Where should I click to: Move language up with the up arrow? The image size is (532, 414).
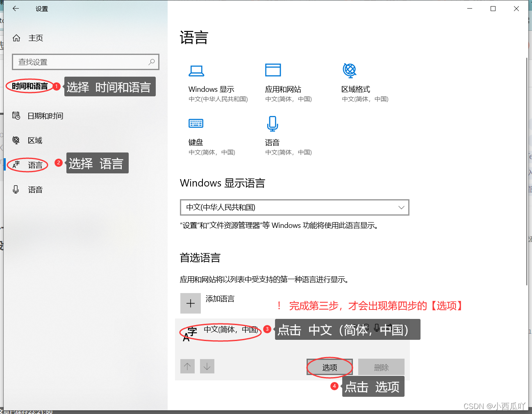(x=187, y=366)
